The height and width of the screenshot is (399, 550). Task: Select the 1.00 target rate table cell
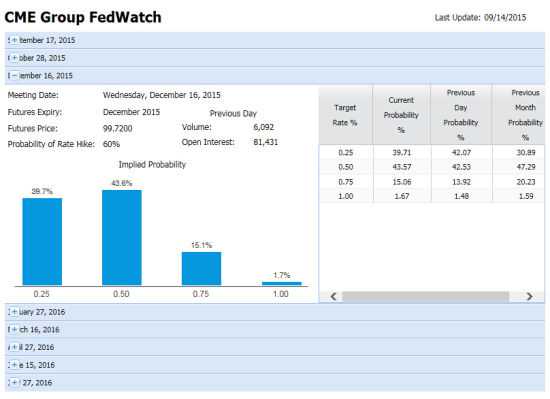(346, 196)
